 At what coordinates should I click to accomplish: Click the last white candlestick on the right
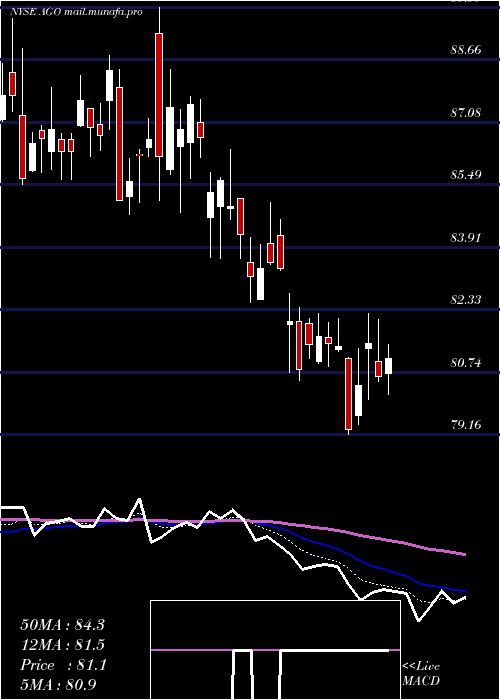[388, 366]
